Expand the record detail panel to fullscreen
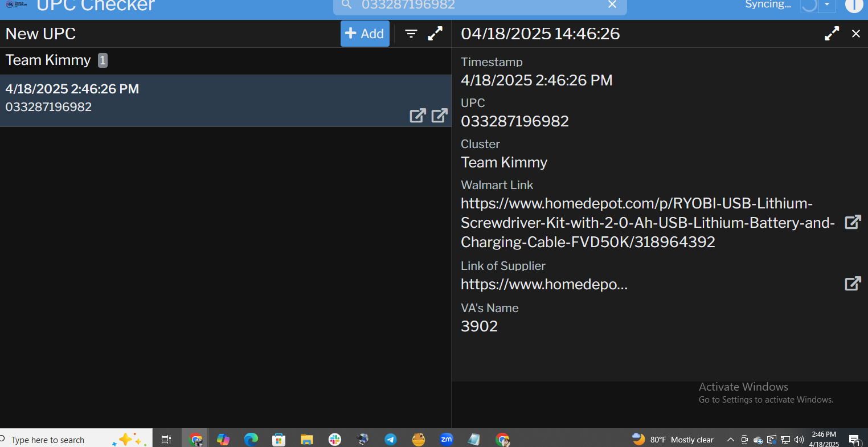Image resolution: width=868 pixels, height=447 pixels. click(832, 34)
